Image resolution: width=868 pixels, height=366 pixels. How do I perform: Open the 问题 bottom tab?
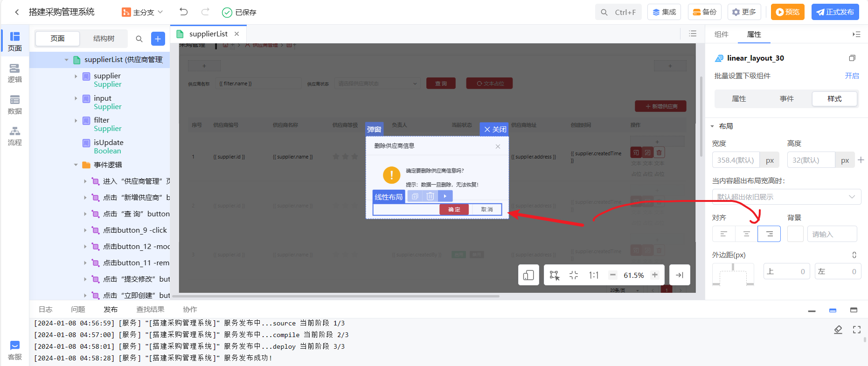78,309
